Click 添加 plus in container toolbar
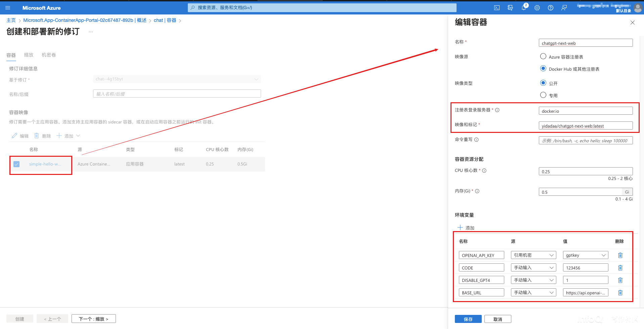Viewport: 644px width, 329px height. 65,136
